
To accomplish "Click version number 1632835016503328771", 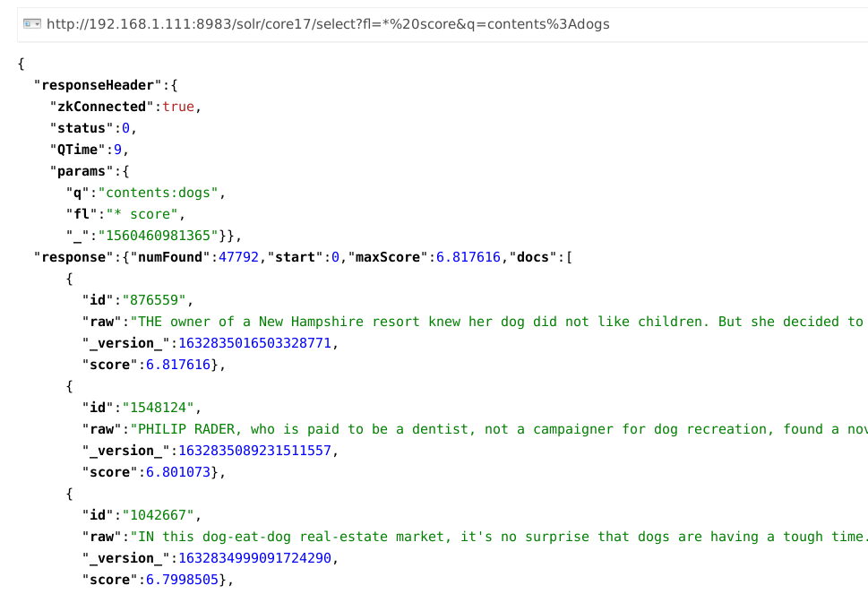I will [x=254, y=343].
